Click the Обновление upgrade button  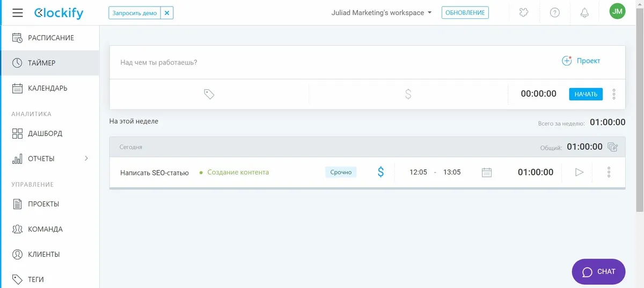pos(465,13)
